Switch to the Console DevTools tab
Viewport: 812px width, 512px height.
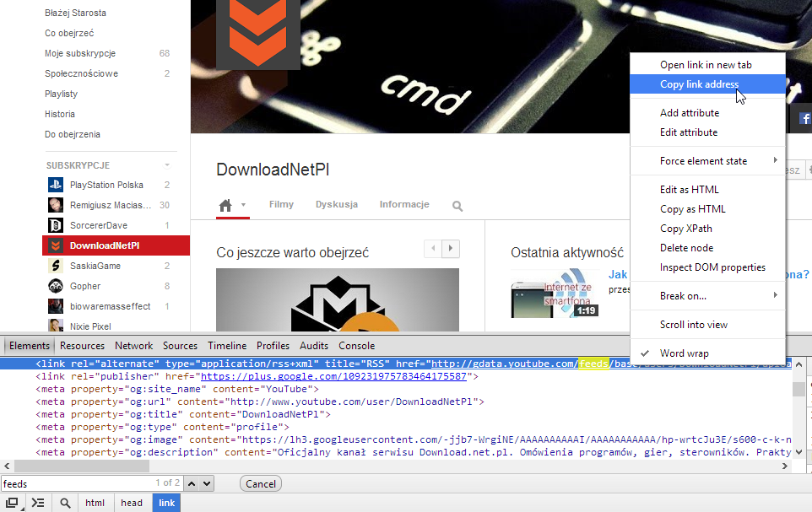357,345
